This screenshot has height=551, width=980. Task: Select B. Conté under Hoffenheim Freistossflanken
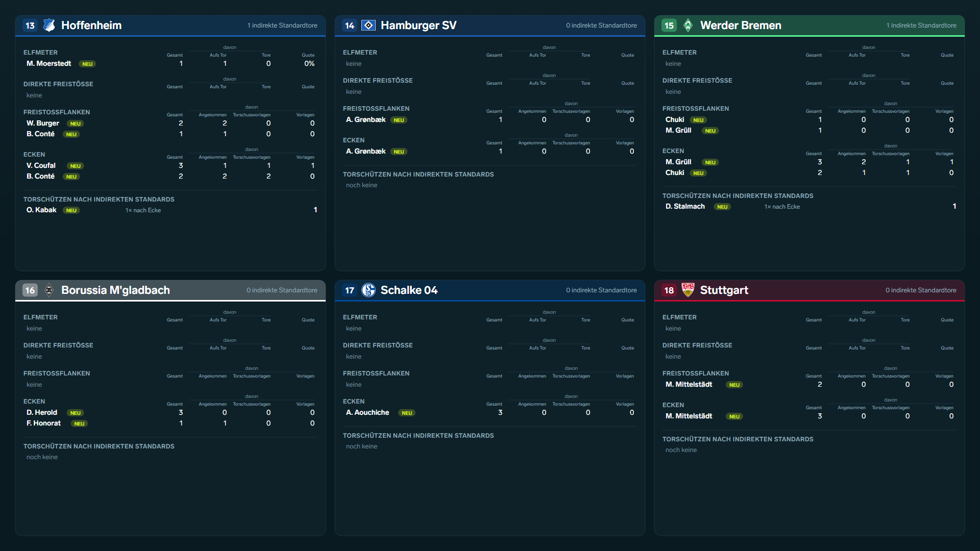40,134
